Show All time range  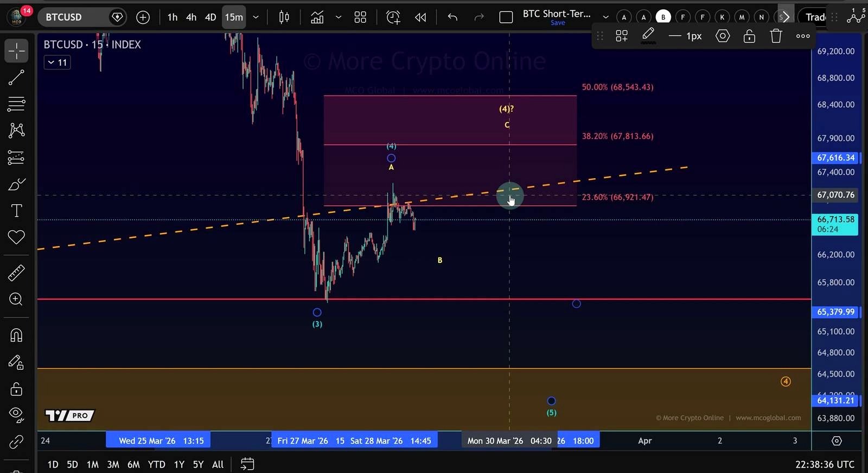pos(218,464)
